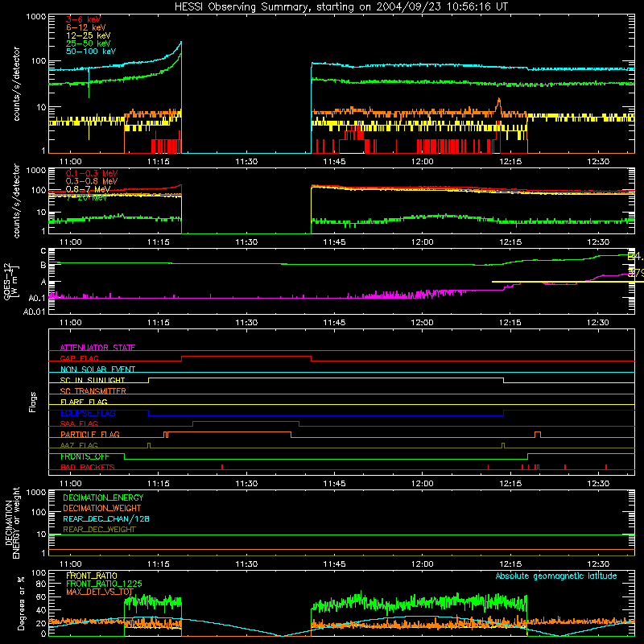Click the 11:30 tick under the keV panel
This screenshot has width=644, height=644.
point(246,162)
